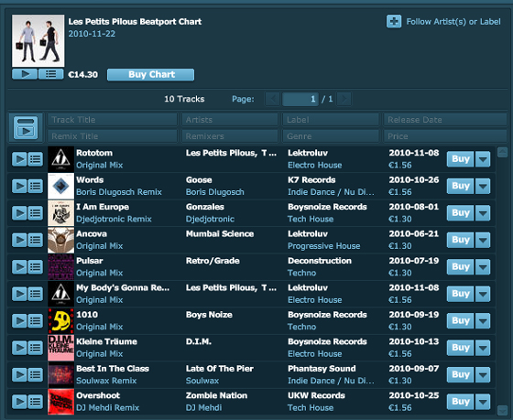Sort by Genre column header

click(x=331, y=136)
